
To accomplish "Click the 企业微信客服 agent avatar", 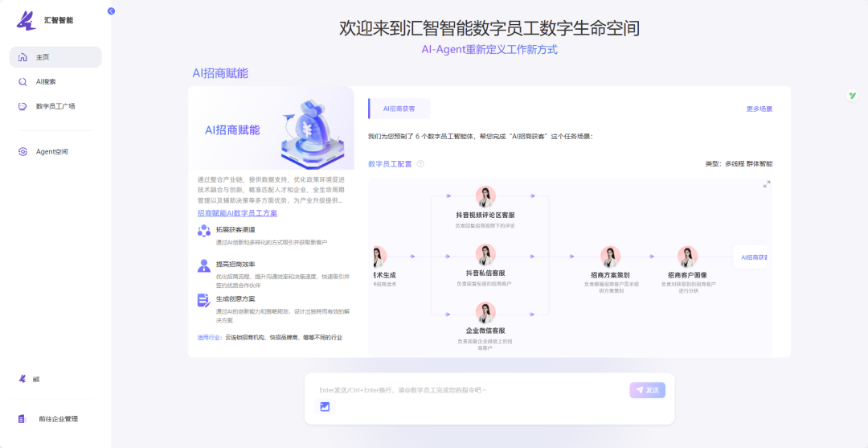I will coord(485,313).
